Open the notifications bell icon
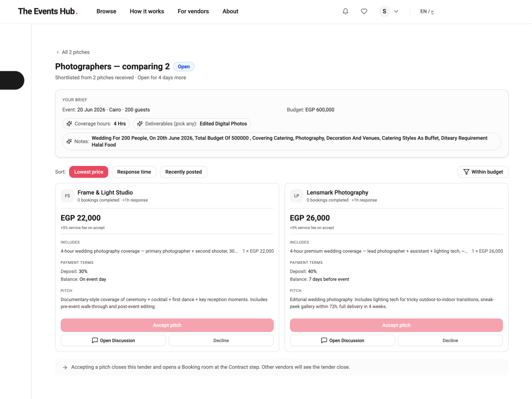The height and width of the screenshot is (399, 532). tap(345, 12)
